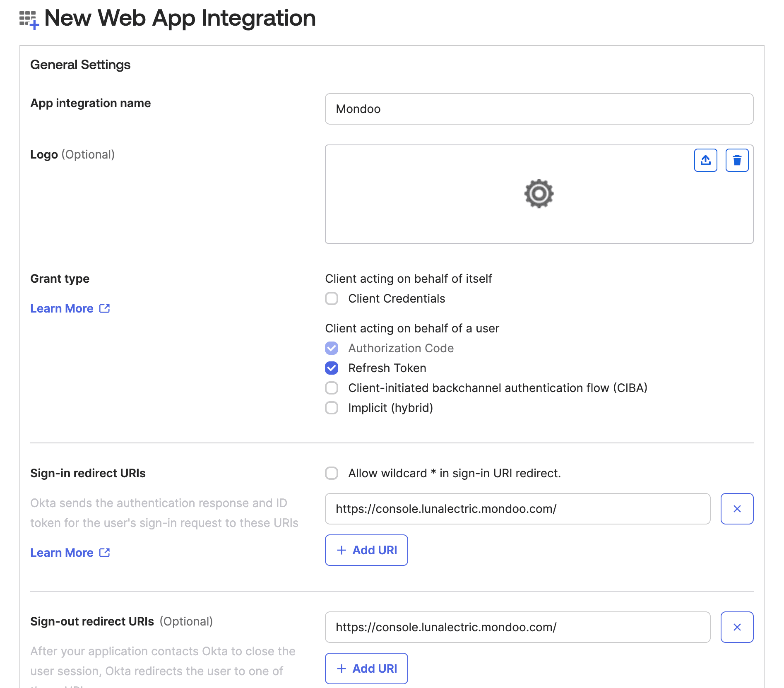This screenshot has width=784, height=688.
Task: Add URI under Sign-in redirect URIs
Action: [x=366, y=550]
